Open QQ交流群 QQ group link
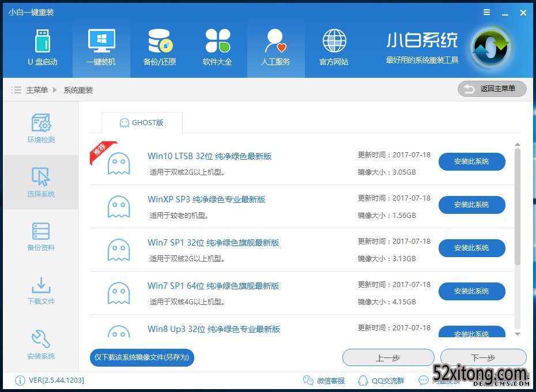 point(381,380)
